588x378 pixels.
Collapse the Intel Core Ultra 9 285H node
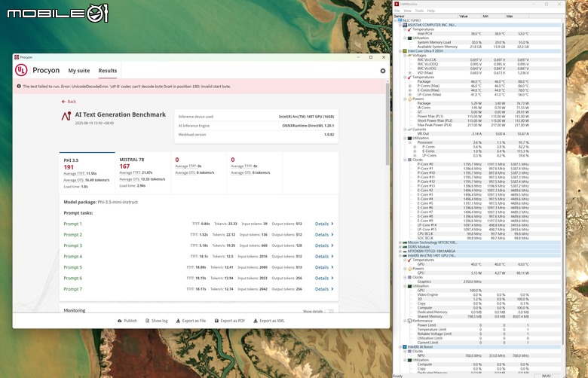point(400,51)
